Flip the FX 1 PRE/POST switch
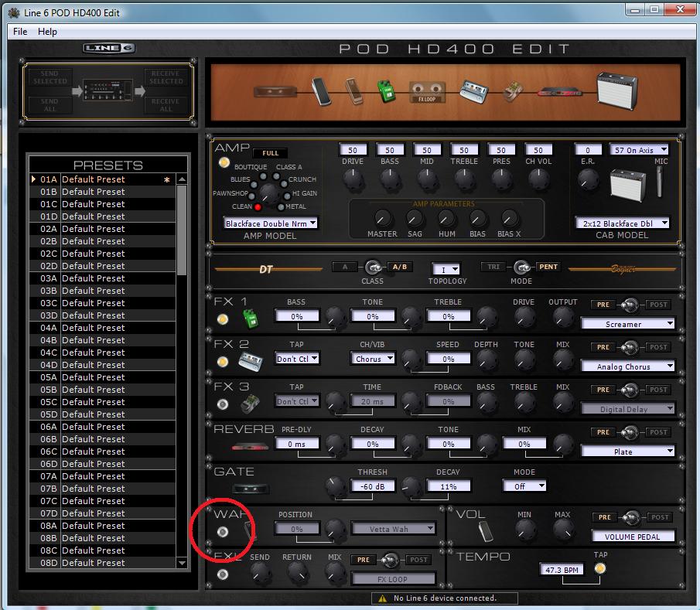Viewport: 700px width, 610px height. click(630, 305)
